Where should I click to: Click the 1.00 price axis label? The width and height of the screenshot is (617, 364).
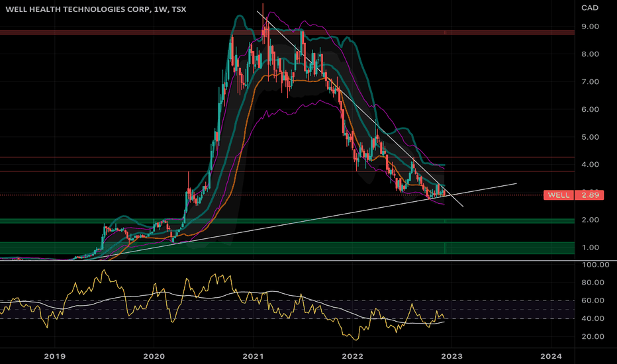tap(591, 248)
